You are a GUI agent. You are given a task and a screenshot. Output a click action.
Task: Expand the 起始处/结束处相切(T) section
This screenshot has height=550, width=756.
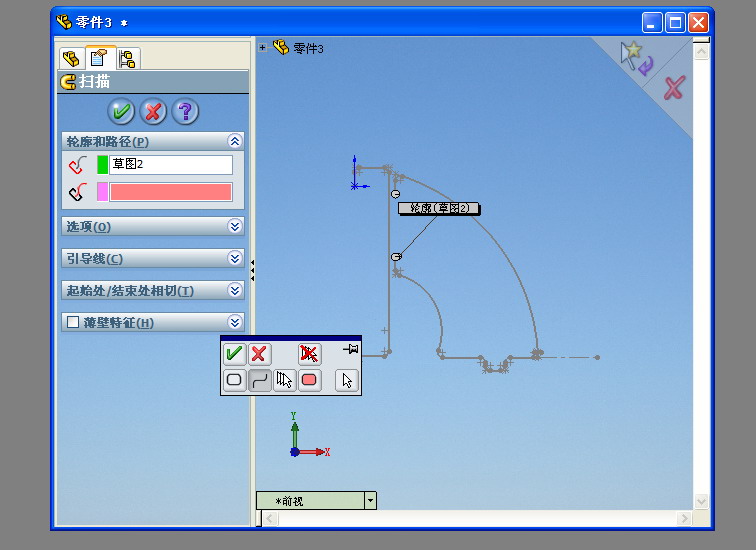click(234, 290)
